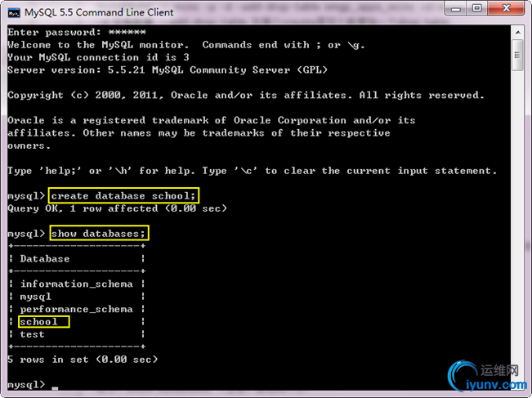Click 'Oracle is a registered trademark' line

[x=212, y=120]
